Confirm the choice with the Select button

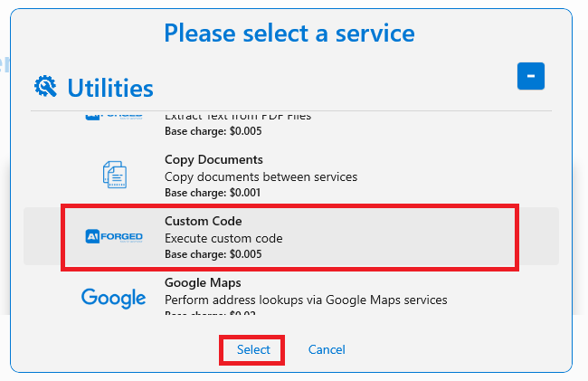point(253,349)
